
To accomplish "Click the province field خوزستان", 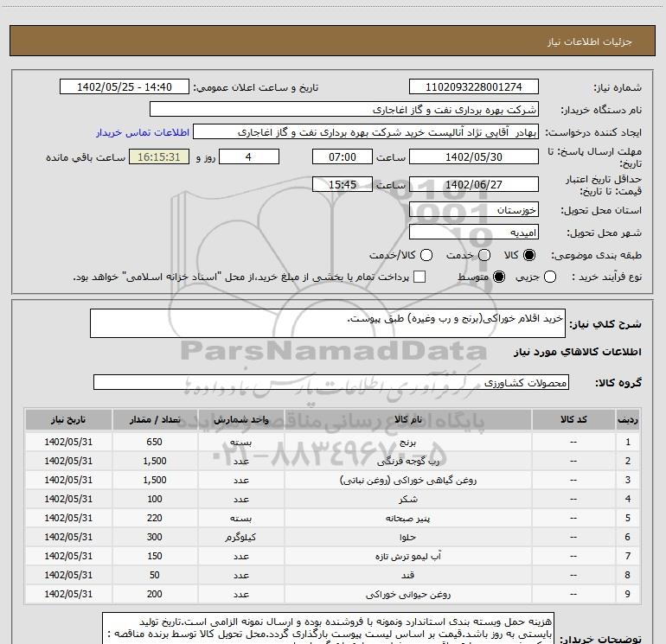I will 474,210.
